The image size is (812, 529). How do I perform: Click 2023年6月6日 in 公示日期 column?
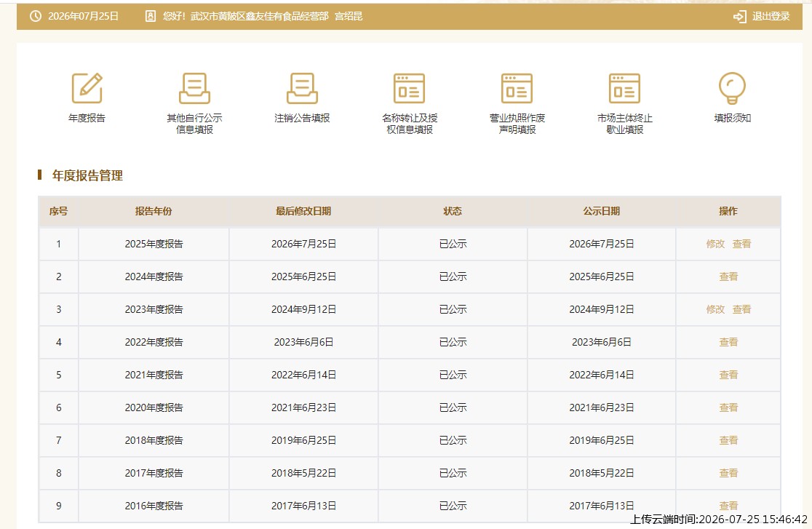[601, 342]
